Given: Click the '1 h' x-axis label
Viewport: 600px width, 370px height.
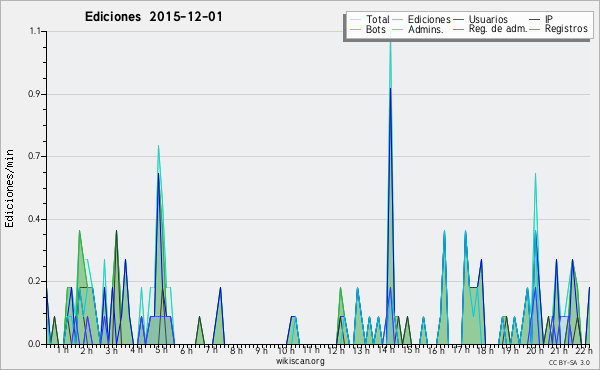Looking at the screenshot, I should (x=63, y=350).
